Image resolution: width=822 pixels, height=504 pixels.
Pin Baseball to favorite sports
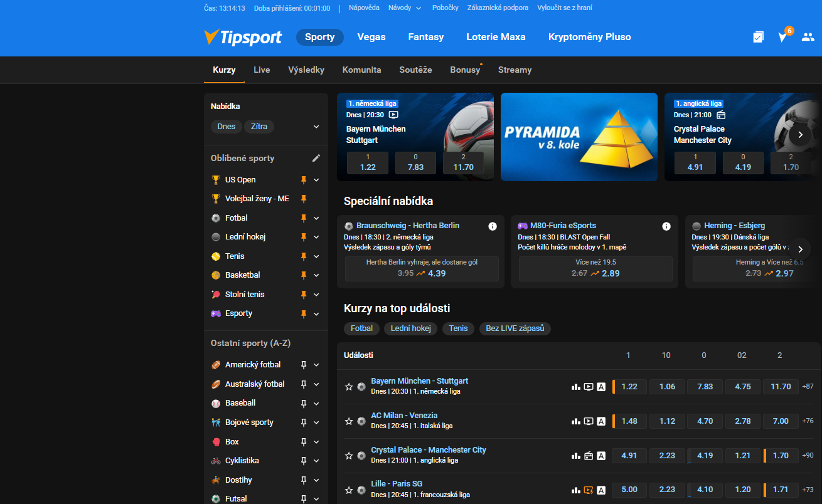[x=304, y=403]
